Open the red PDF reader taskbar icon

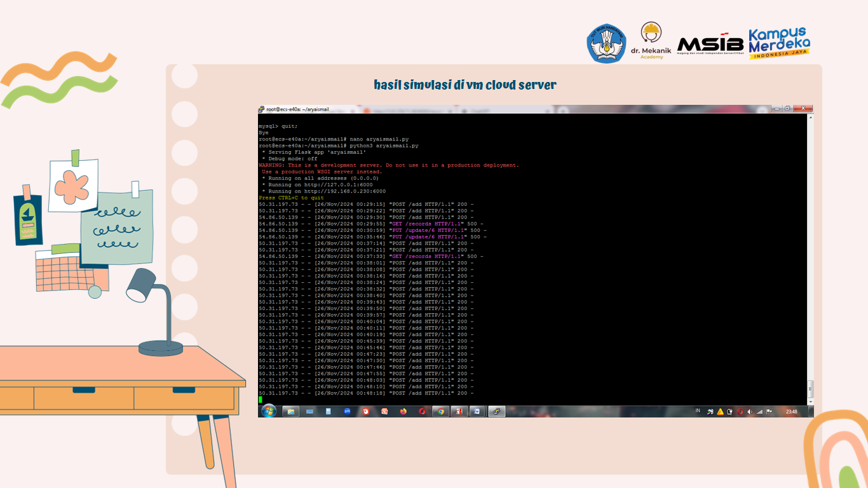pos(459,411)
